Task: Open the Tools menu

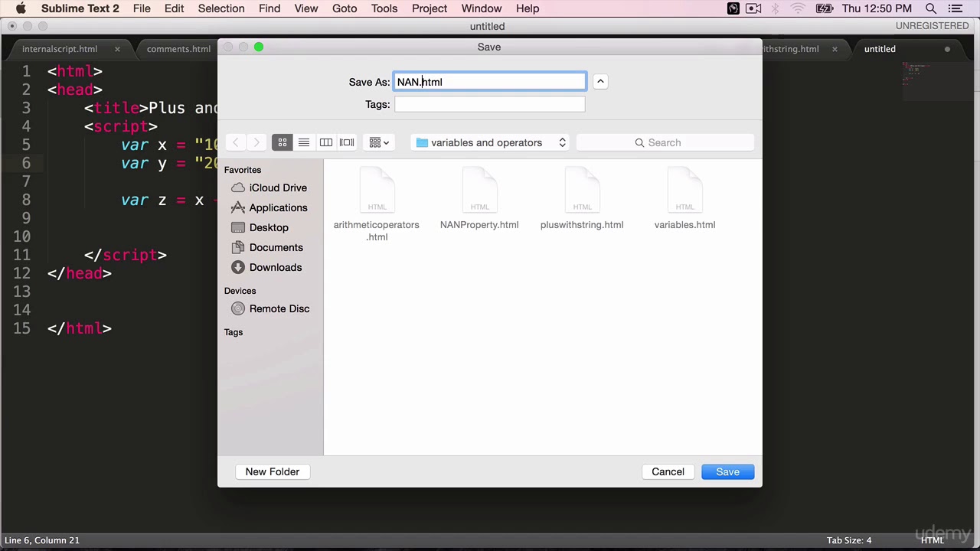Action: pos(384,8)
